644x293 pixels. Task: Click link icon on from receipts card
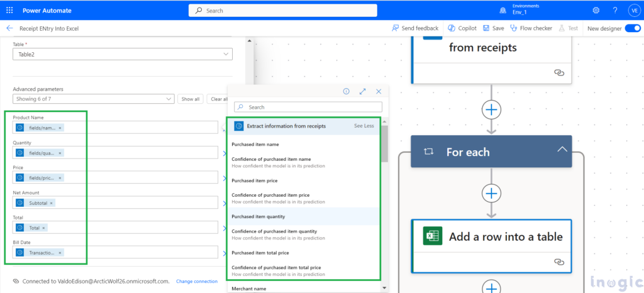click(x=559, y=73)
